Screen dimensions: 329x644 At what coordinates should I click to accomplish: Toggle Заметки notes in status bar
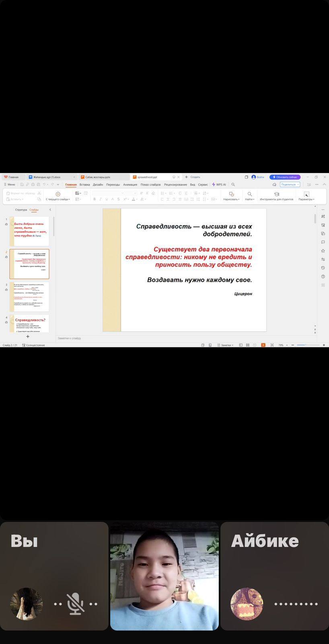point(225,345)
